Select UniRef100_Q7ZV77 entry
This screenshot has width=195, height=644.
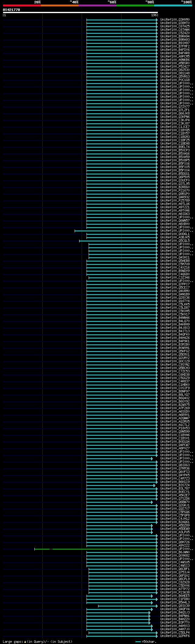point(175,107)
